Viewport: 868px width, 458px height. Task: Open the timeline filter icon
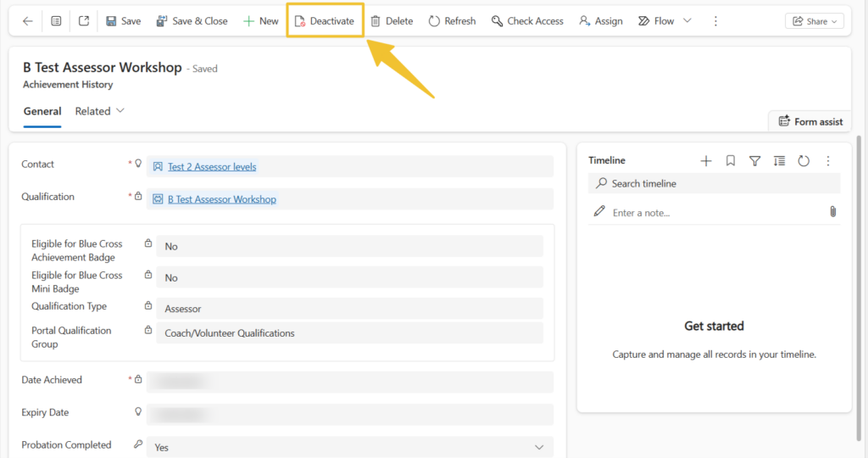[755, 160]
